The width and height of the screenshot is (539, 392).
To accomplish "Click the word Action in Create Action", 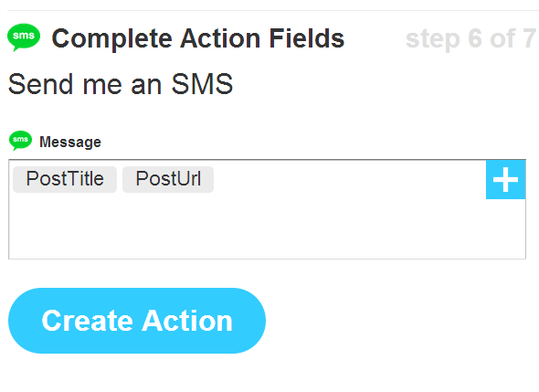I will tap(187, 321).
